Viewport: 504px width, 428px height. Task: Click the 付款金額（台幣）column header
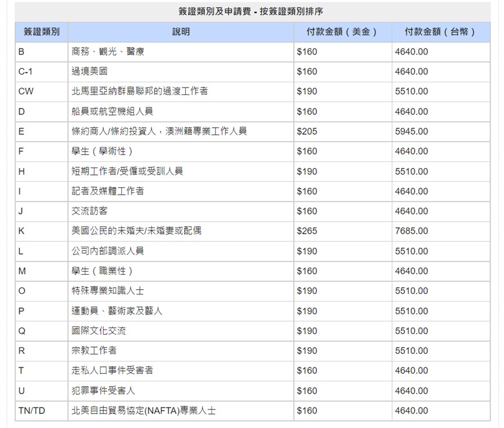440,32
